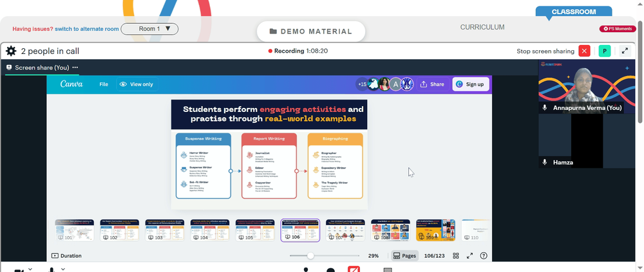Switch to the Classroom tab
644x272 pixels.
[x=574, y=12]
